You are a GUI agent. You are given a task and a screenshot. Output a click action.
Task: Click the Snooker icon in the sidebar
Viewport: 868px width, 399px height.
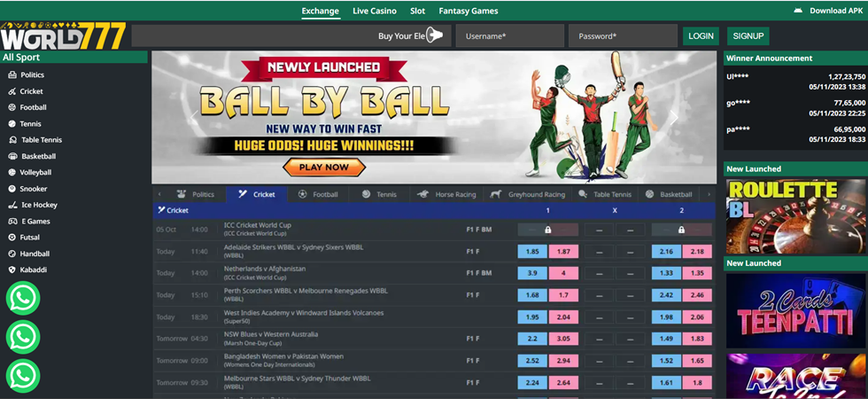(x=12, y=189)
